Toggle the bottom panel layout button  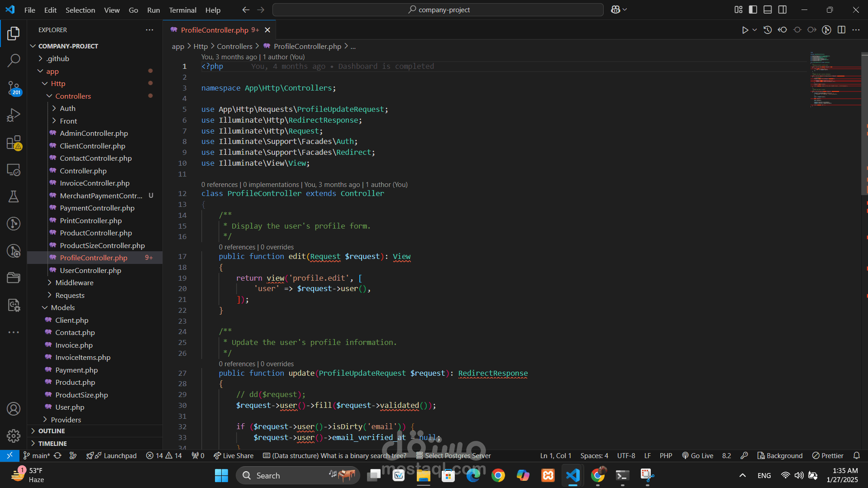(x=768, y=10)
